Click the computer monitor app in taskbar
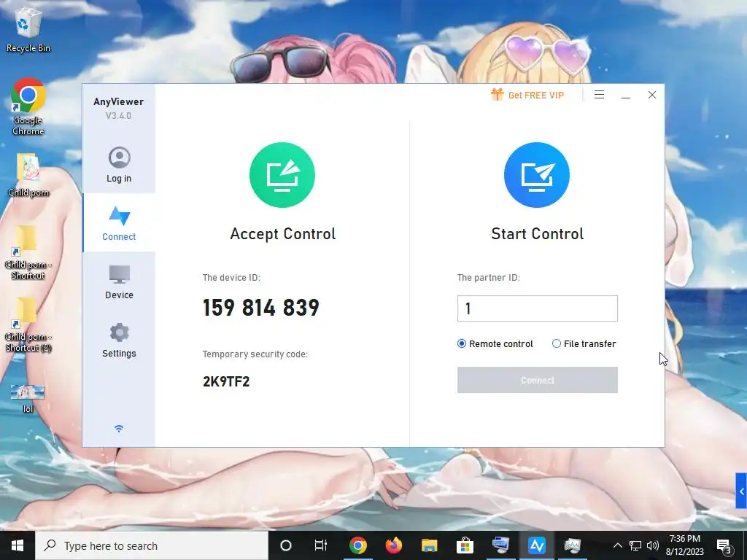 tap(500, 545)
